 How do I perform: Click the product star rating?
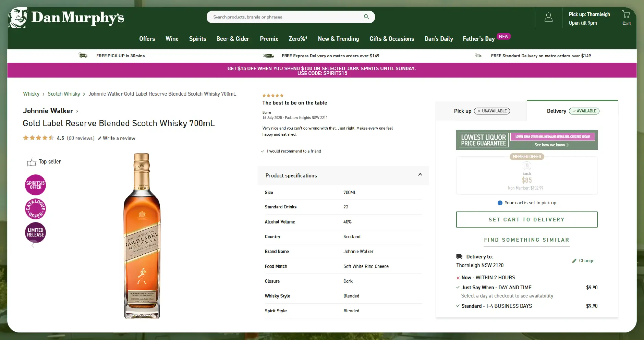coord(38,138)
